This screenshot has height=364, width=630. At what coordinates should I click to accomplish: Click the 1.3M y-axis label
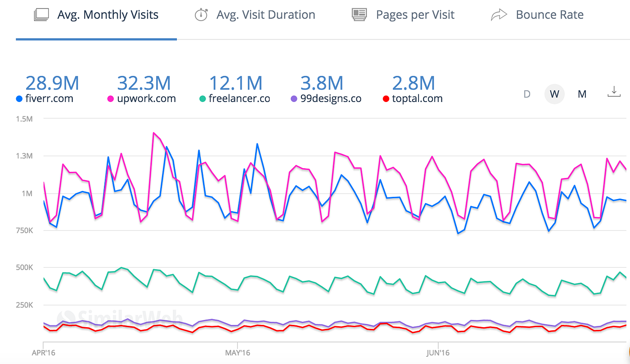click(25, 156)
